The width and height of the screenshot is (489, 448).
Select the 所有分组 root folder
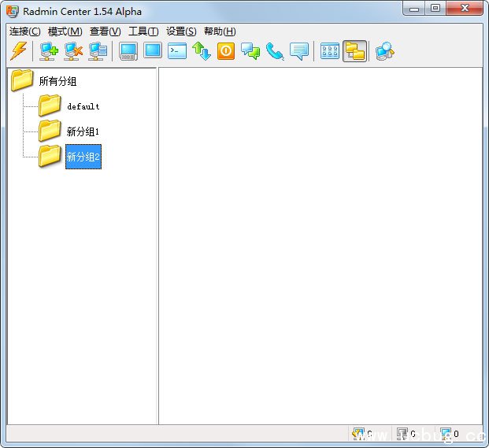tap(57, 81)
